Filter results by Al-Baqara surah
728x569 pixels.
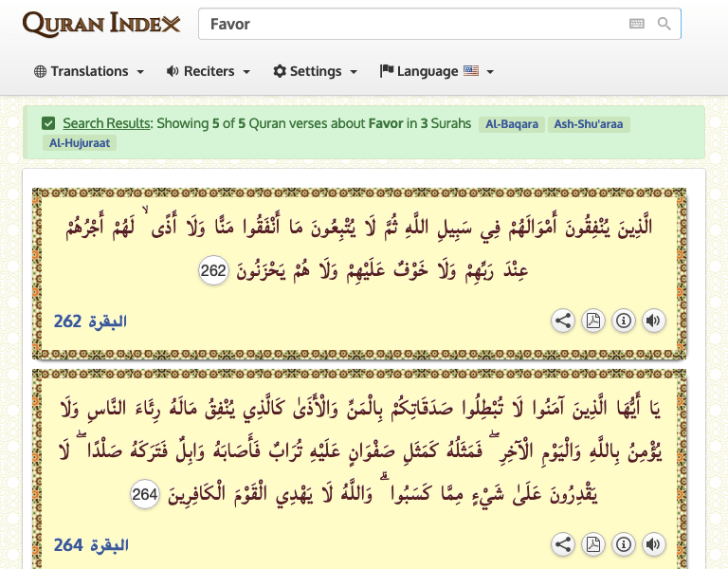[512, 124]
